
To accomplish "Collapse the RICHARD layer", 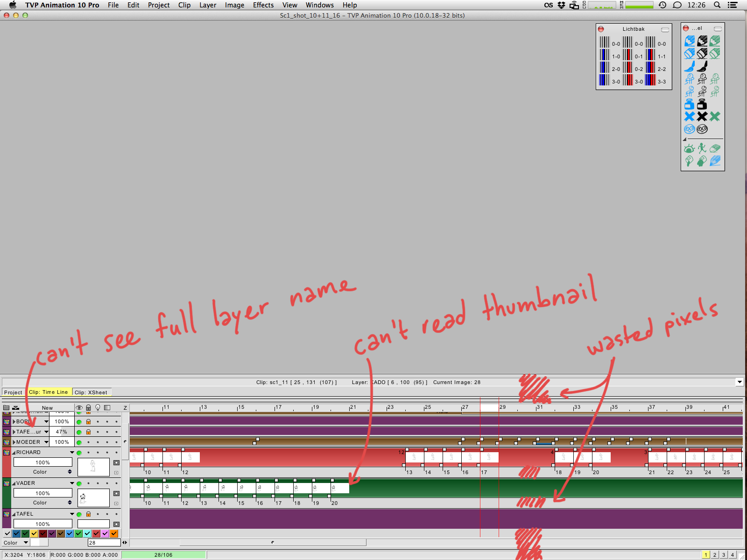I will pos(14,453).
